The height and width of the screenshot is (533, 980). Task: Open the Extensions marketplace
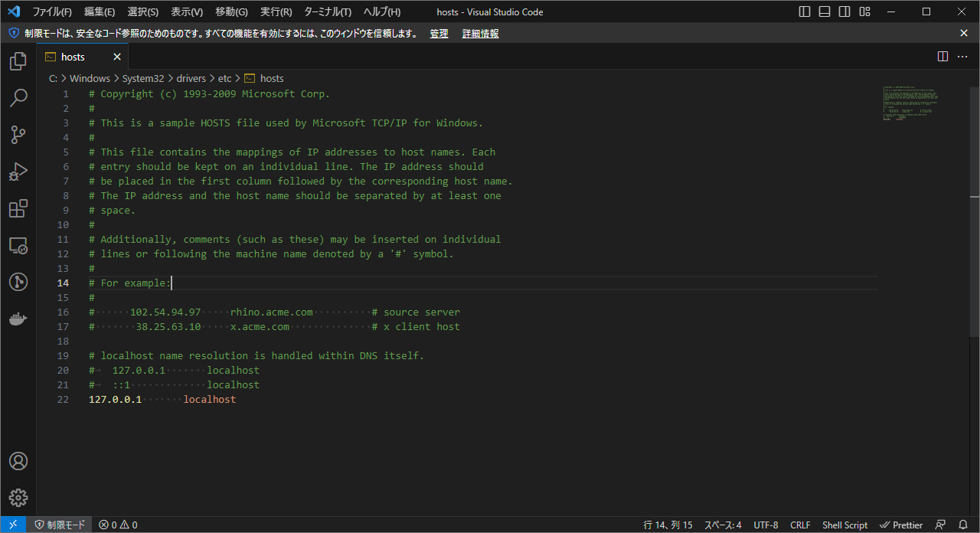point(18,208)
